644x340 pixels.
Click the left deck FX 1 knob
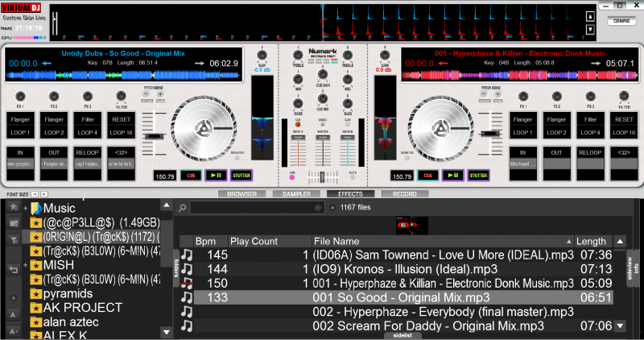click(20, 97)
